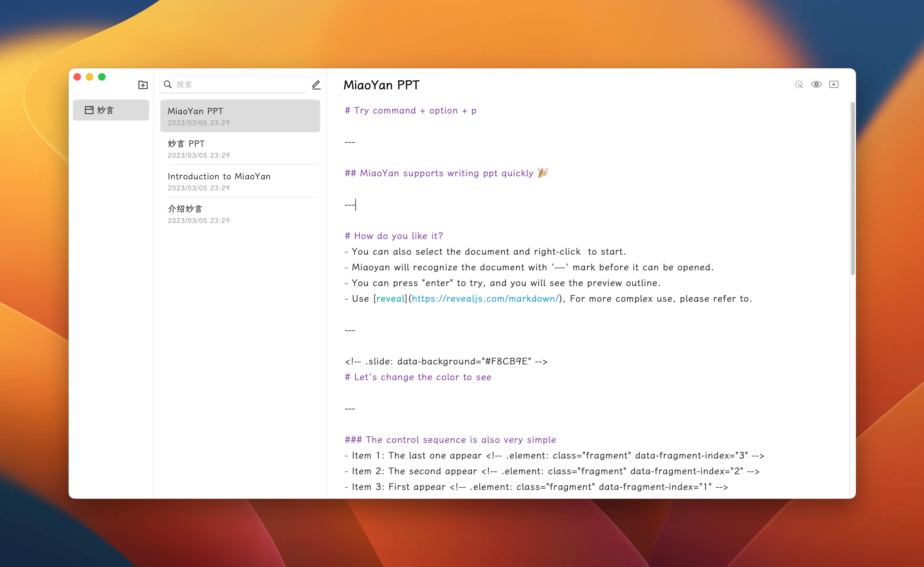Toggle preview mode with eye icon

click(x=816, y=84)
